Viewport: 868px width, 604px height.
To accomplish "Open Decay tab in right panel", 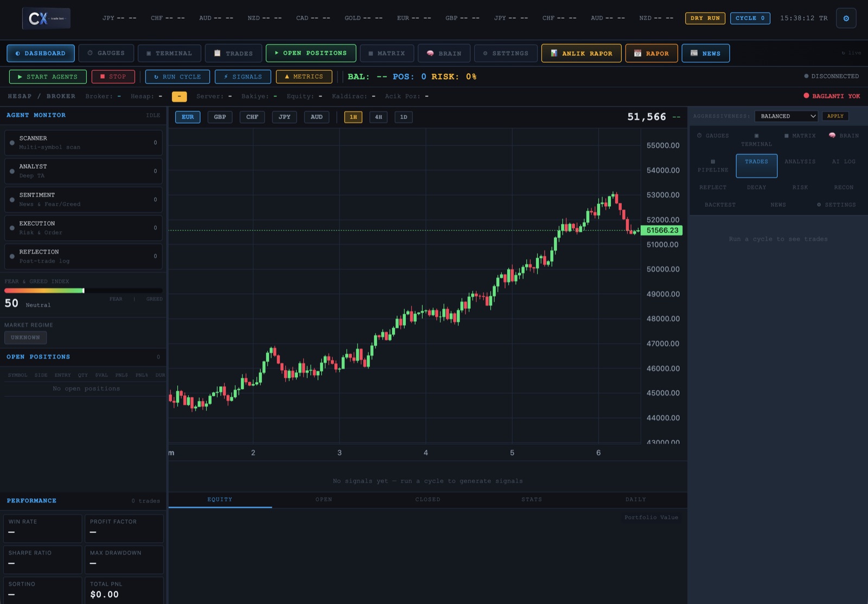I will pos(756,187).
